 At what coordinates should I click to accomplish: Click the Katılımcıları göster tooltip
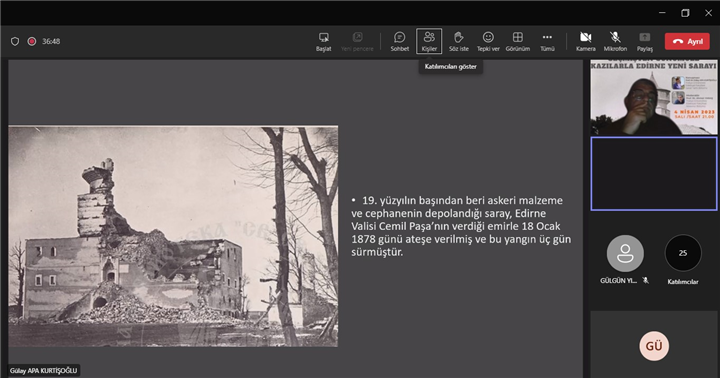click(450, 67)
